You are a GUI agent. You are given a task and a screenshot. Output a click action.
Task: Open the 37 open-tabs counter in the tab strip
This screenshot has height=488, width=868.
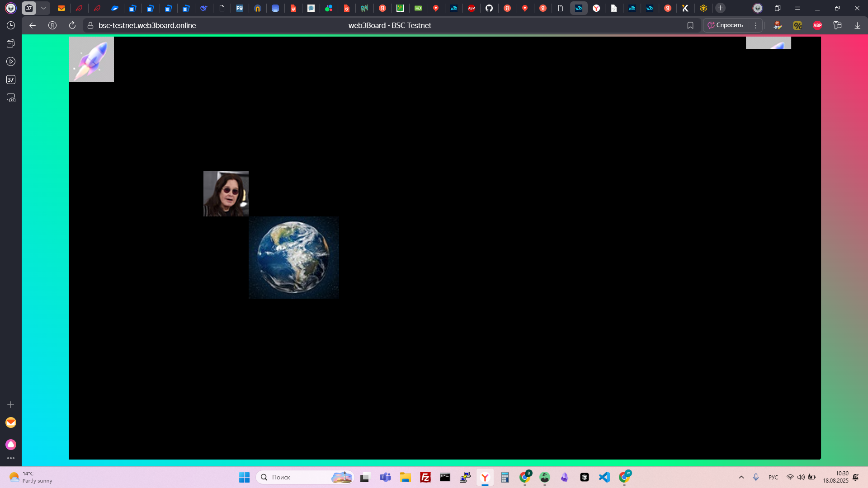29,8
